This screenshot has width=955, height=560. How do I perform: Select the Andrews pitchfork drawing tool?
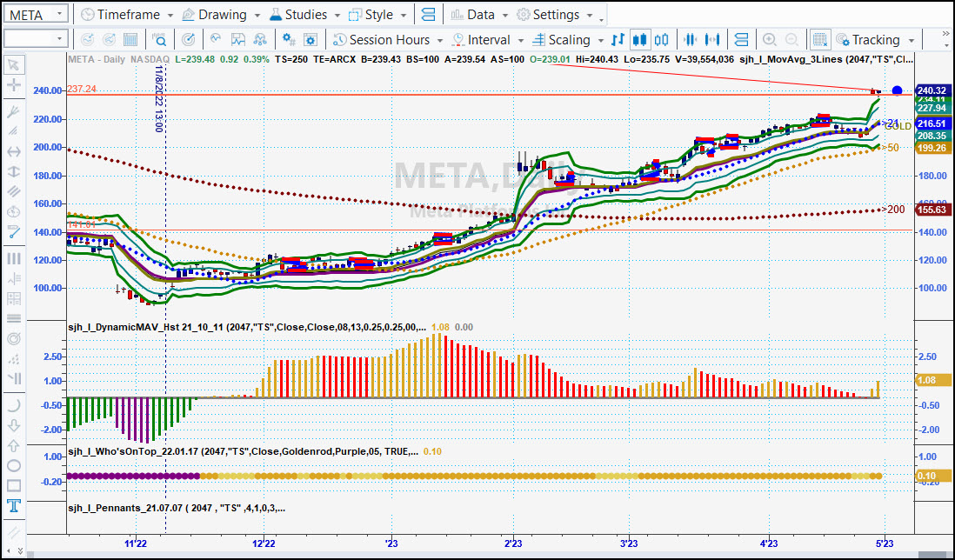[x=13, y=111]
